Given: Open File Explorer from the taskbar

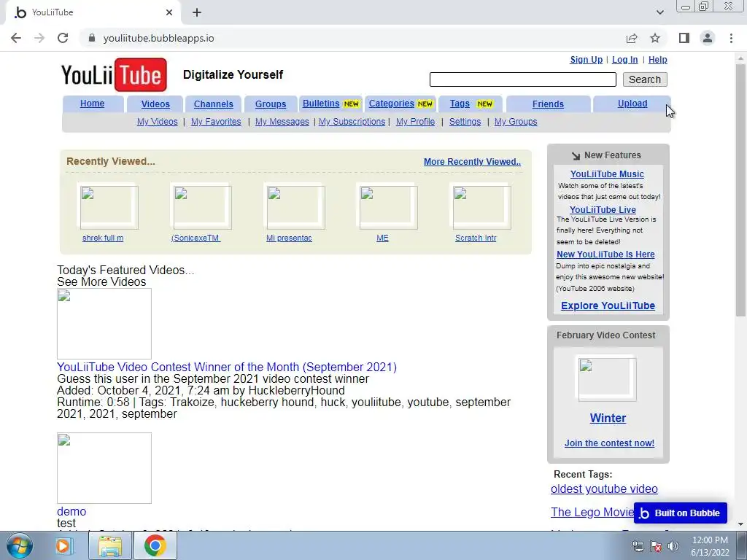Looking at the screenshot, I should click(110, 545).
